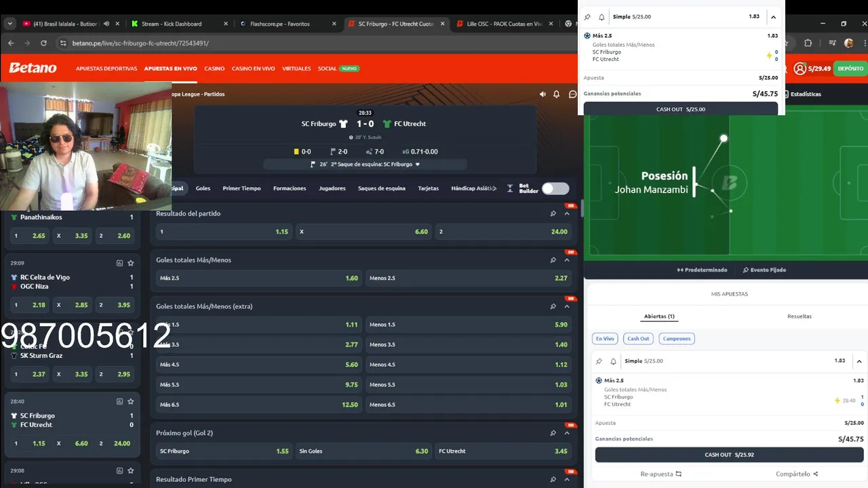Pin the Goles totales Más/Menos market
868x488 pixels.
pos(553,260)
